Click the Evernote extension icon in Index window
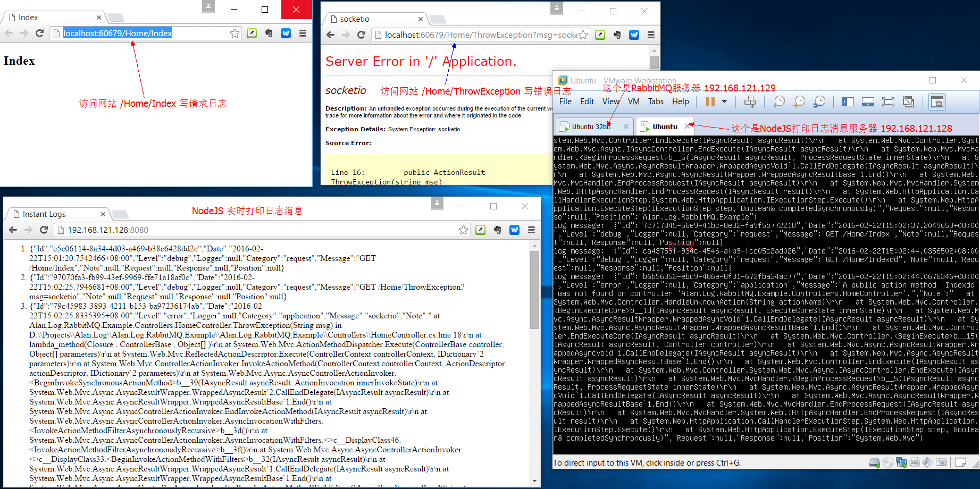The image size is (980, 489). tap(269, 33)
